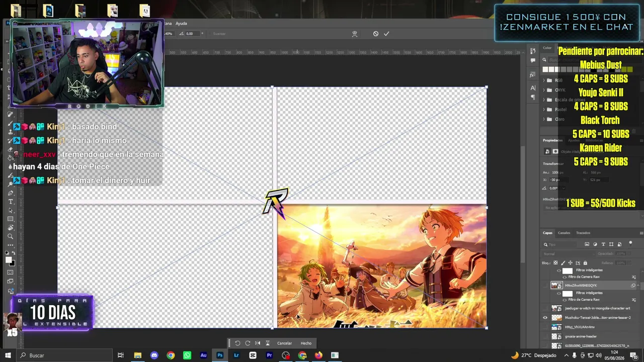Select the Propiedades panel tab
Image resolution: width=644 pixels, height=362 pixels.
point(552,140)
